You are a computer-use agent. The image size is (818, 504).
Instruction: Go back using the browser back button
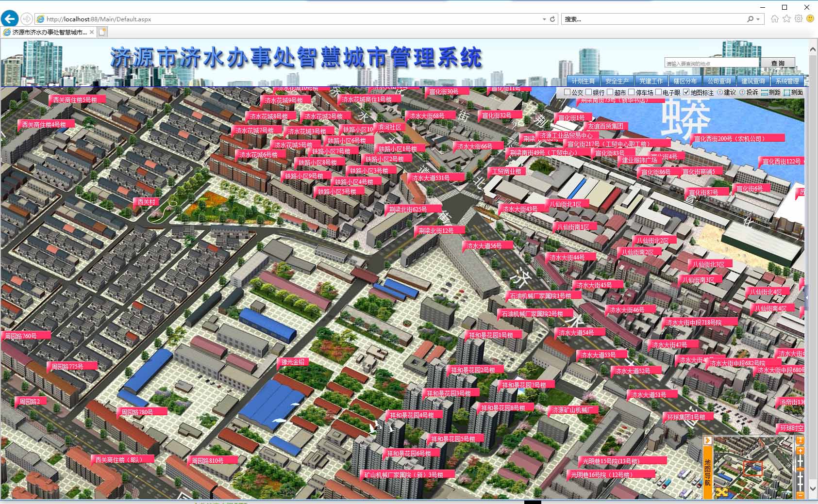tap(9, 19)
